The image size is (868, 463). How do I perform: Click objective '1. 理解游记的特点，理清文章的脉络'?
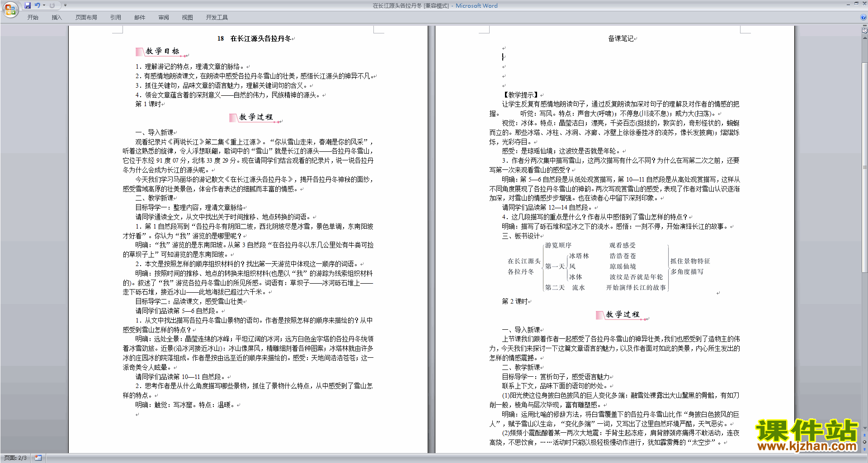(x=190, y=66)
